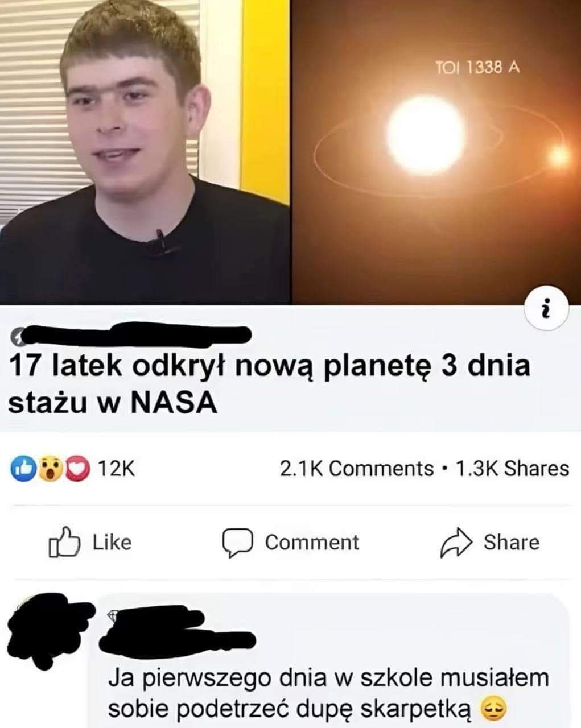
Task: Click the sad emoji in comment
Action: [x=492, y=709]
